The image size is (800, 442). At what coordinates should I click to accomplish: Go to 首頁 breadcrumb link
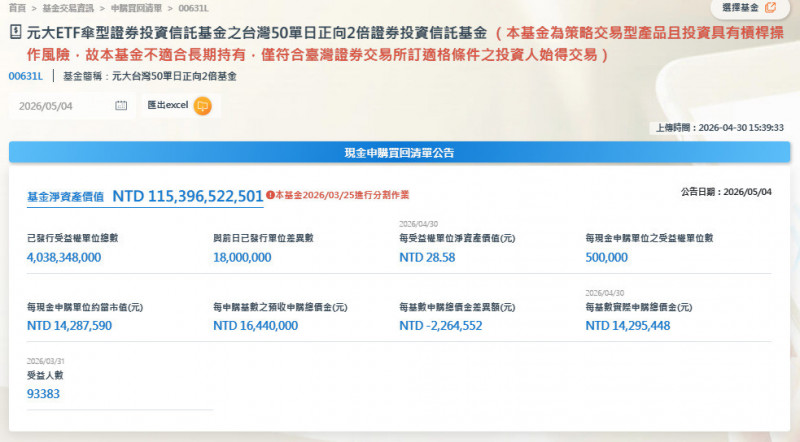(17, 8)
